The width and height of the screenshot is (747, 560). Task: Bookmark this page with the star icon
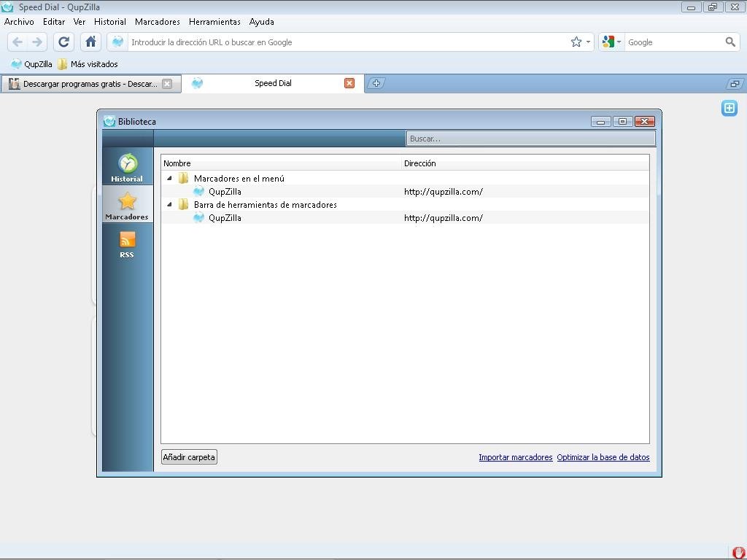tap(576, 42)
